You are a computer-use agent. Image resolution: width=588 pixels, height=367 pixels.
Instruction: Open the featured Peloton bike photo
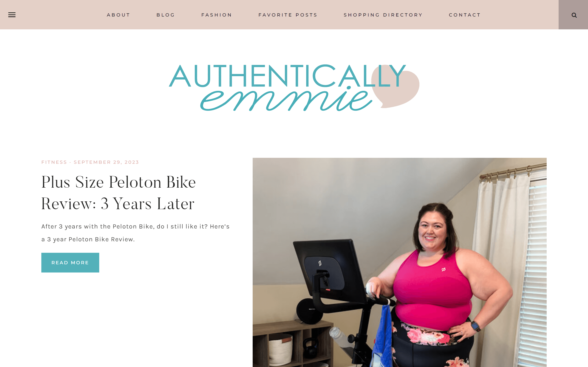pyautogui.click(x=399, y=262)
